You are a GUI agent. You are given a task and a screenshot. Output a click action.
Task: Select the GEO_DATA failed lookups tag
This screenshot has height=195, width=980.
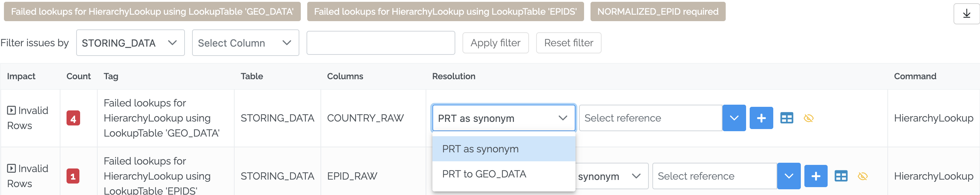152,11
